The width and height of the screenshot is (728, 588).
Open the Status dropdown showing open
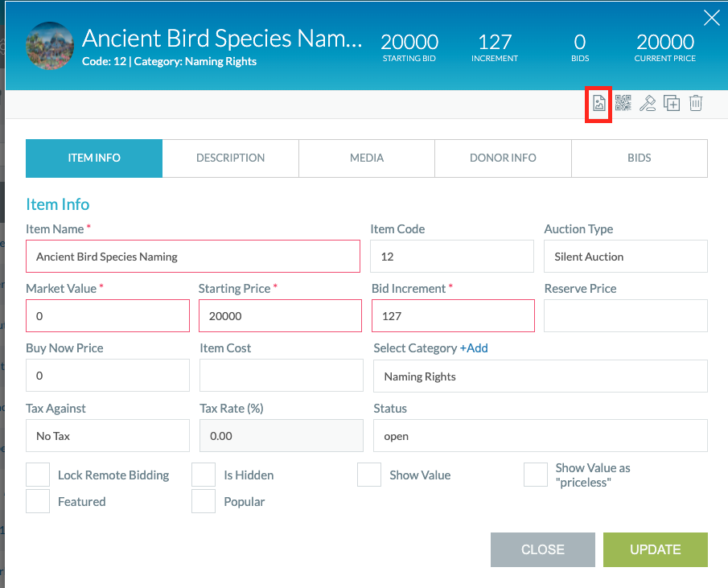[x=540, y=436]
